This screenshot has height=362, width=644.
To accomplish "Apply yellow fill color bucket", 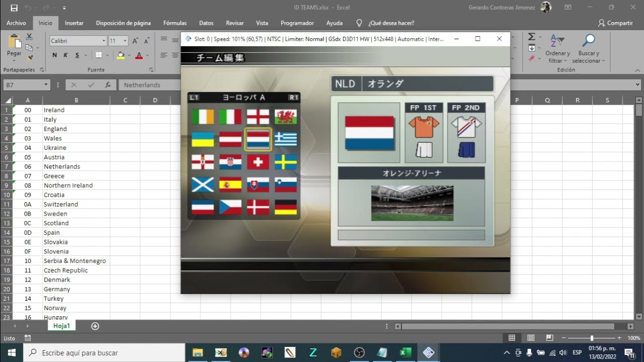I will [x=120, y=55].
